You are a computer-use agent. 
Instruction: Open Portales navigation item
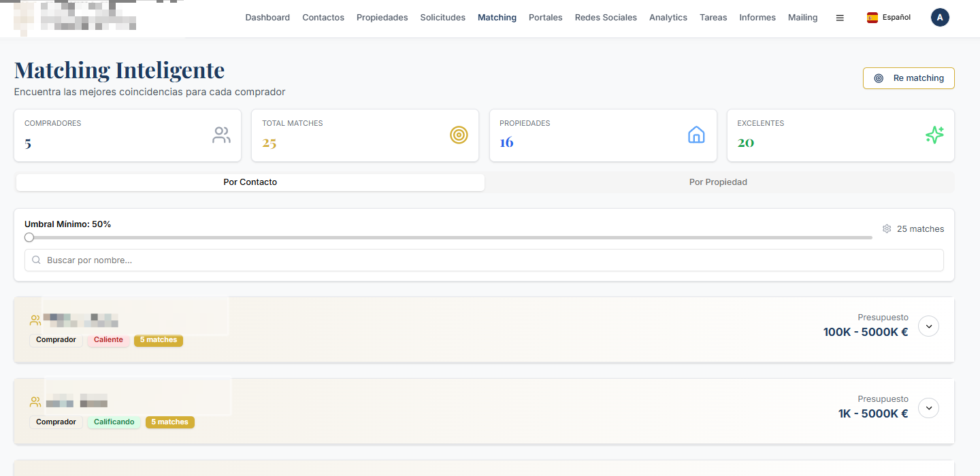(546, 18)
